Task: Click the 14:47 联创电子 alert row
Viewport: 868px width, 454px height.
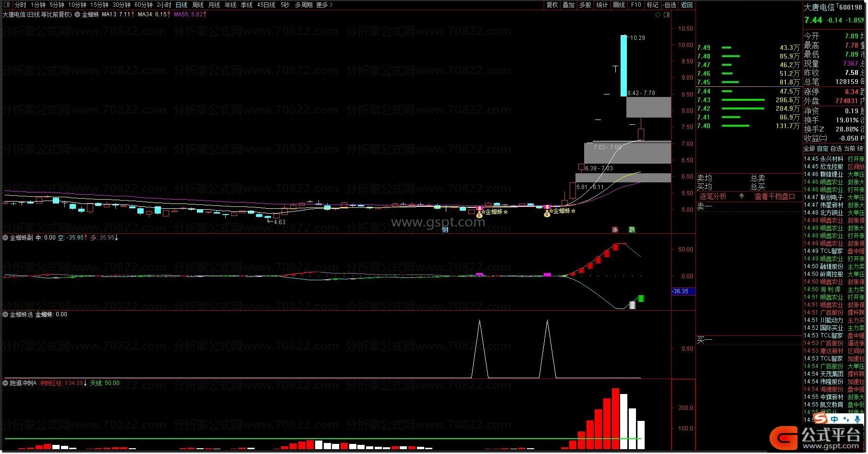Action: 834,197
